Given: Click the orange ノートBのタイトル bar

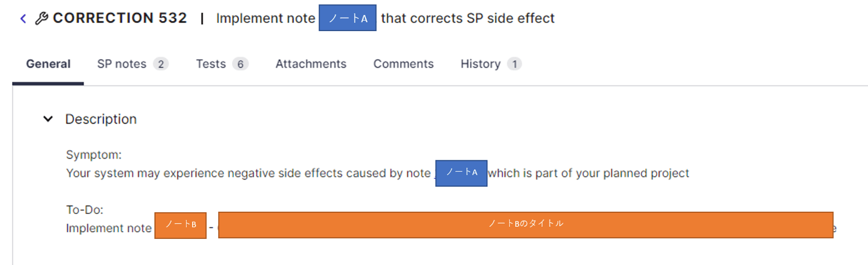Looking at the screenshot, I should tap(526, 225).
